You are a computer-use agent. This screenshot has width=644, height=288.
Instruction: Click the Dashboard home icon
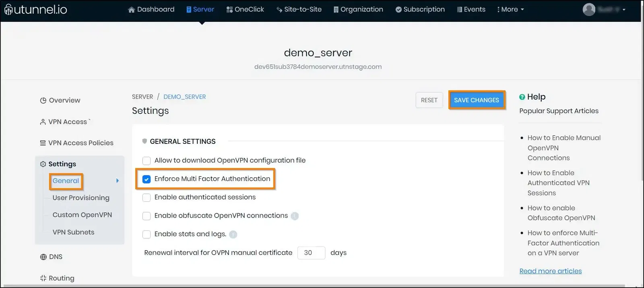[131, 10]
